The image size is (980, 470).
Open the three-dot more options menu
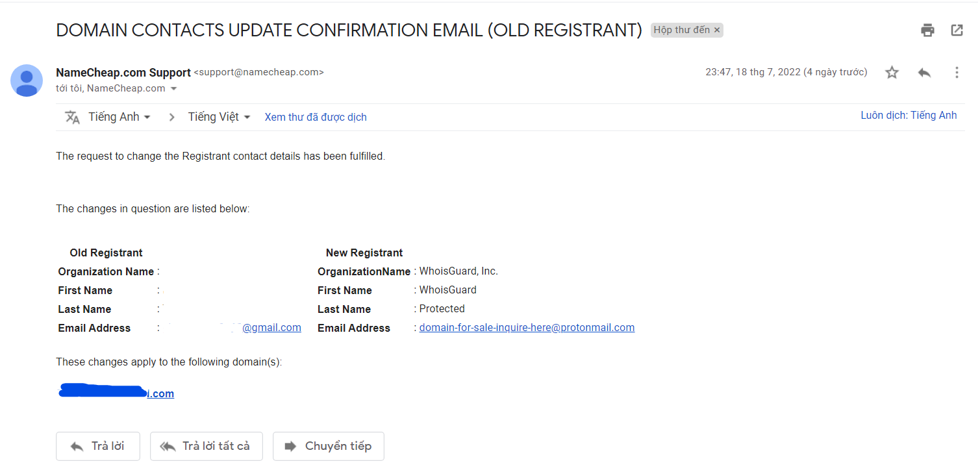[957, 73]
